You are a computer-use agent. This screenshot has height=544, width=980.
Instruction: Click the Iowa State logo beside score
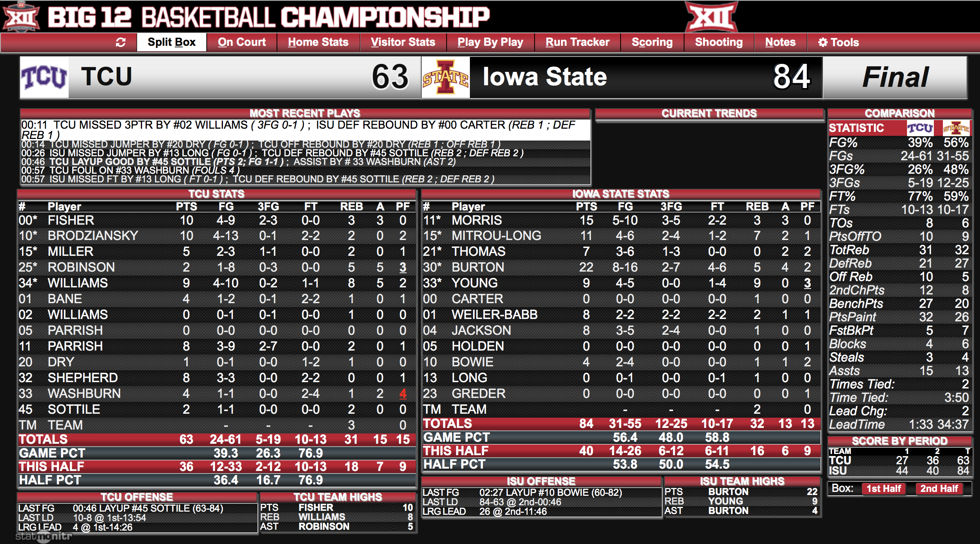pos(446,77)
